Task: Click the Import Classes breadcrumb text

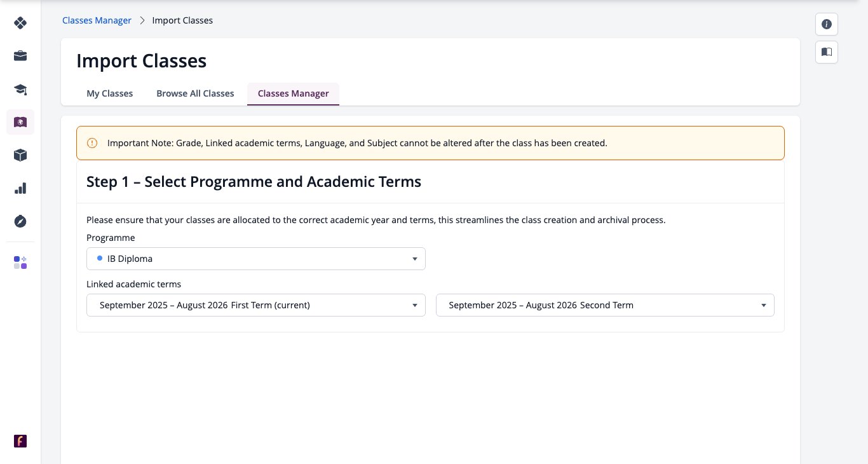Action: pos(182,20)
